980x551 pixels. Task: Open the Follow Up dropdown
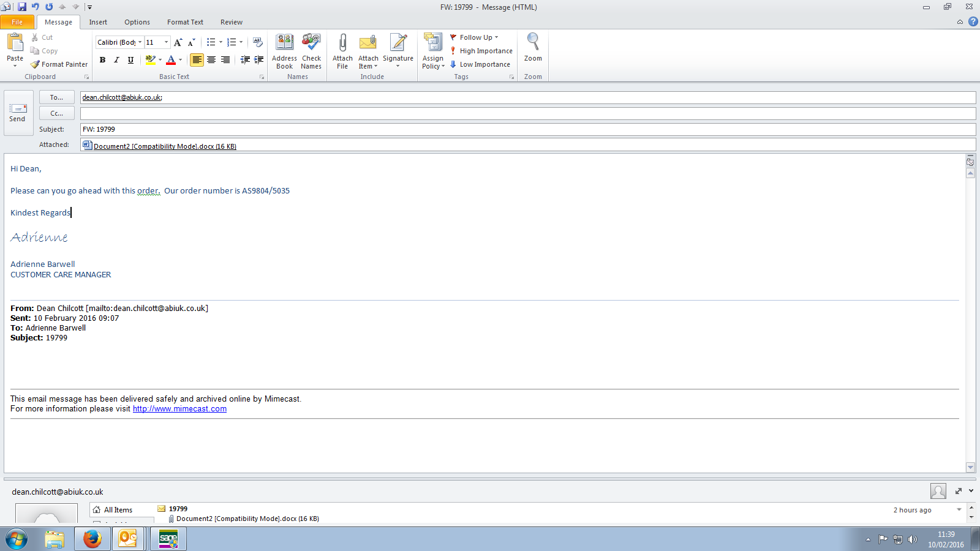click(475, 37)
